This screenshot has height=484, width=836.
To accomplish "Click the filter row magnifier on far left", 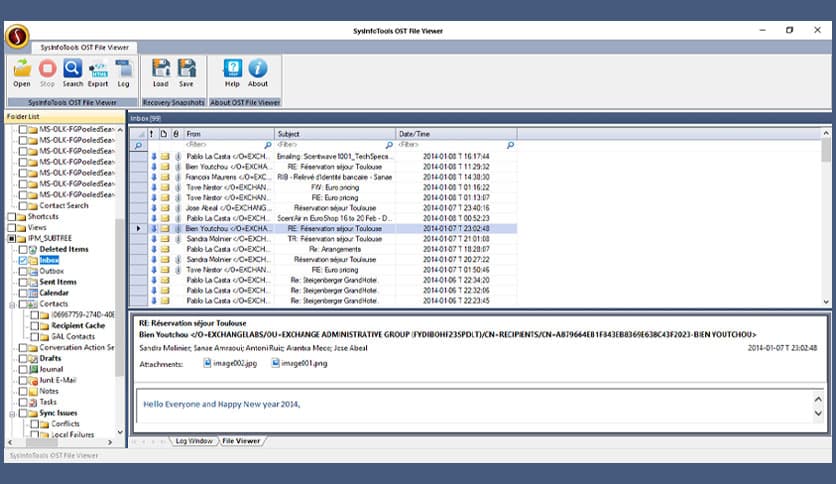I will 138,145.
